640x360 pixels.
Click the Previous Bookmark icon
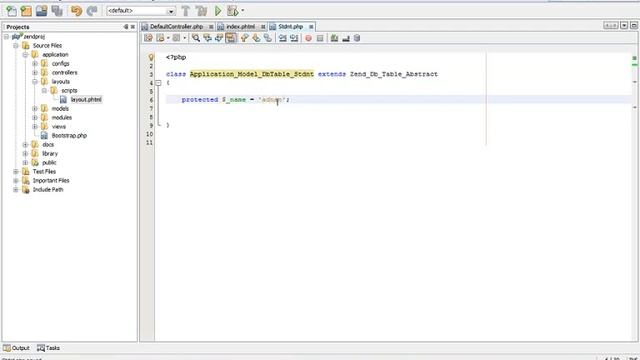[244, 38]
